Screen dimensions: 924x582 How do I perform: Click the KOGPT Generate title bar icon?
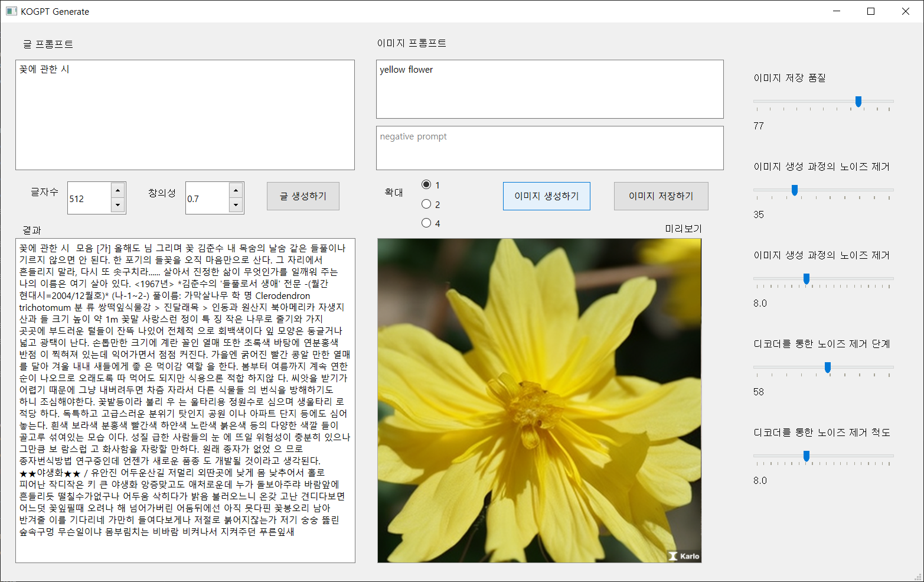[11, 11]
